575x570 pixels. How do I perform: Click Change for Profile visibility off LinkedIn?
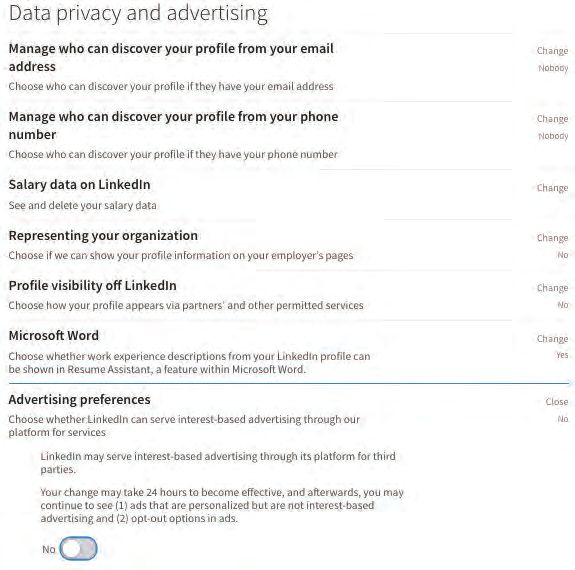[552, 288]
